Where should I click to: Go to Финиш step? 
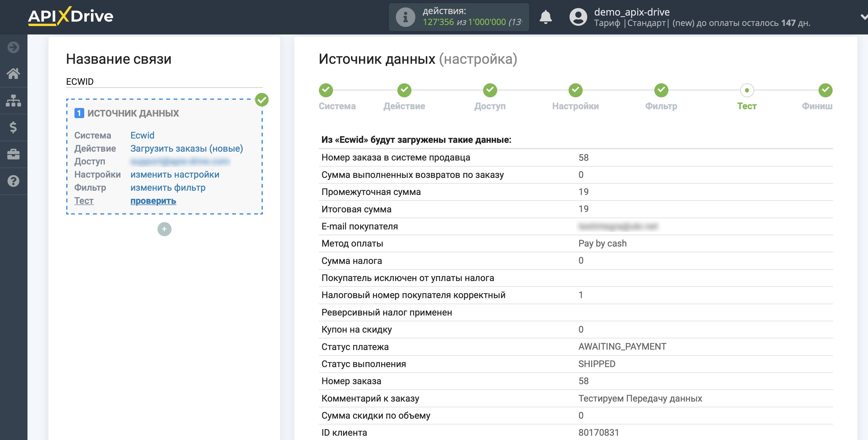coord(825,90)
